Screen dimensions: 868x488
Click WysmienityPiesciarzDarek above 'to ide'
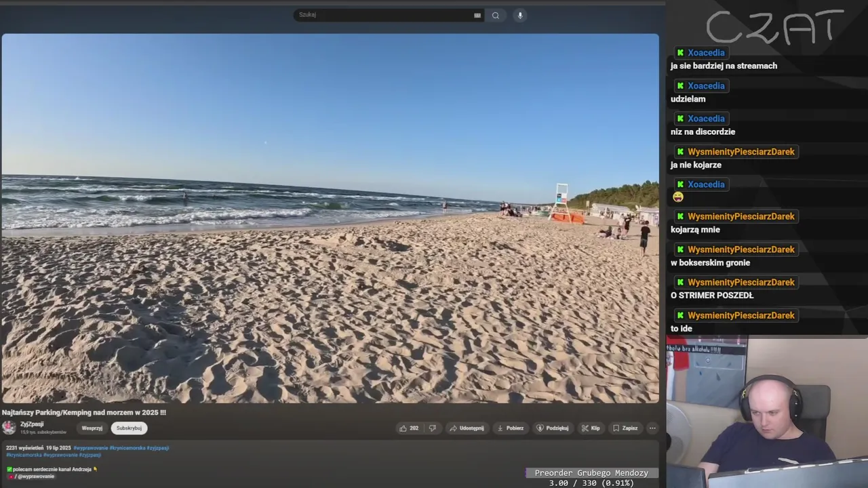741,316
